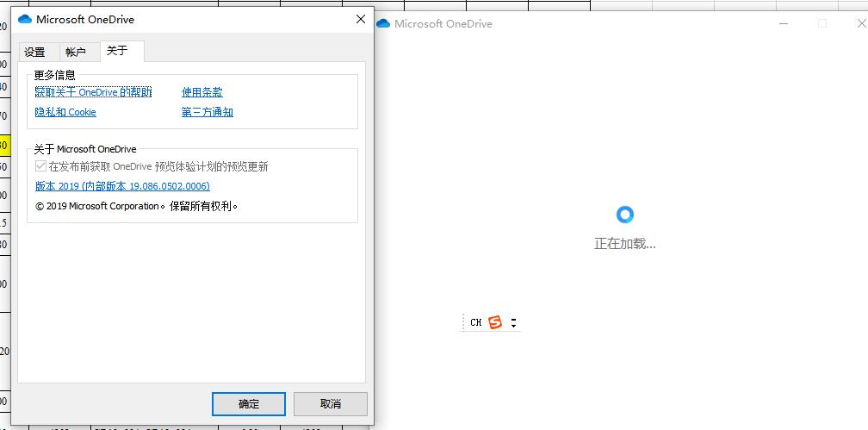Toggle the OneDrive 预览体验计划 preview updates checkbox
The width and height of the screenshot is (868, 430).
pos(40,166)
